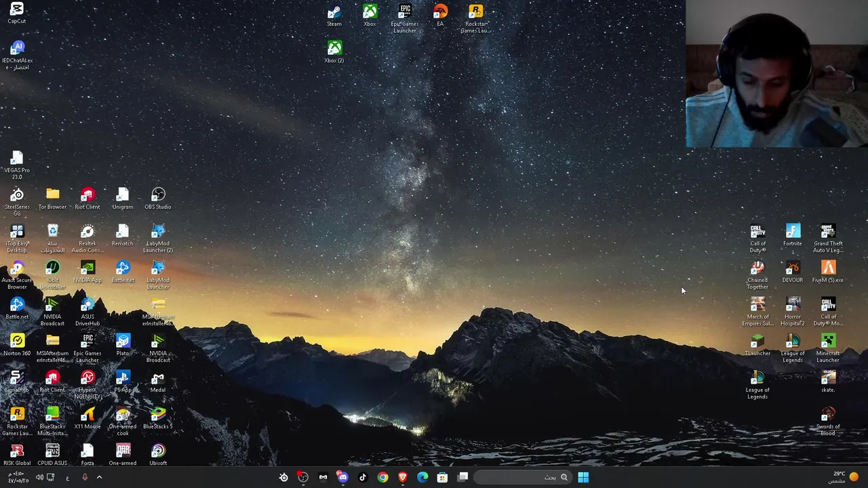Select the skate. game shortcut
Viewport: 868px width, 488px height.
[x=828, y=381]
